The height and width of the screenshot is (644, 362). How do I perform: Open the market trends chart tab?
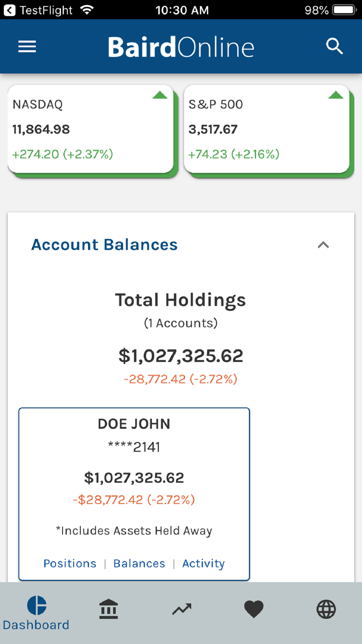tap(181, 609)
